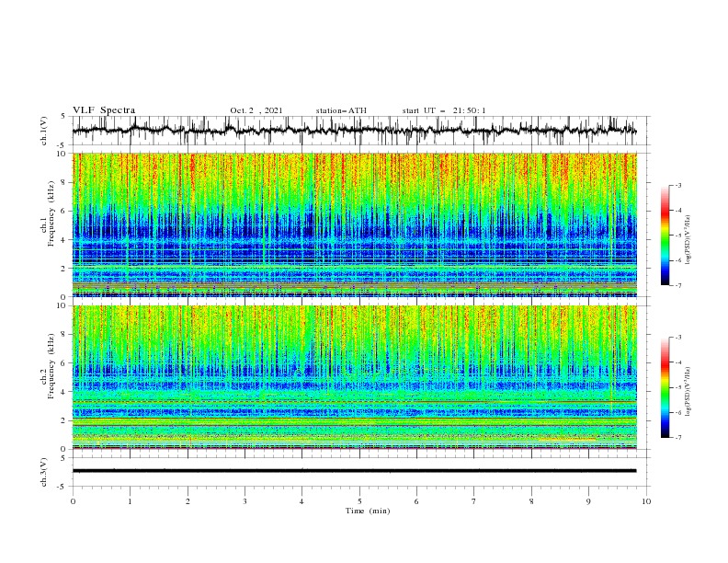Click the "ch.1(V)" axis label
Image resolution: width=728 pixels, height=563 pixels.
tap(44, 131)
